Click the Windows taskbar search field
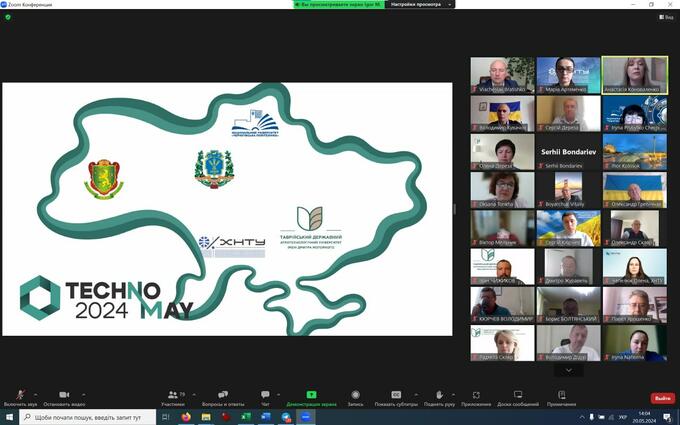Image resolution: width=680 pixels, height=425 pixels. click(88, 417)
